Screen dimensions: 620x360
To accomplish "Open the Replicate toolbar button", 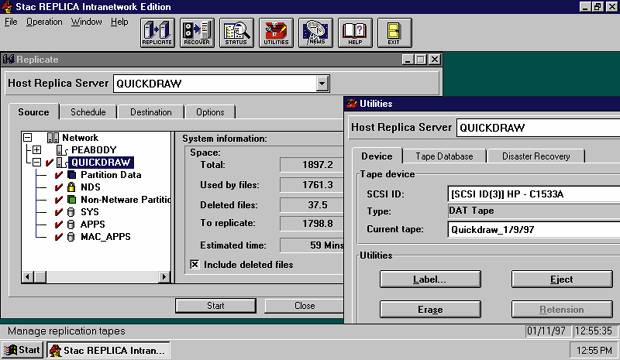I will 157,33.
